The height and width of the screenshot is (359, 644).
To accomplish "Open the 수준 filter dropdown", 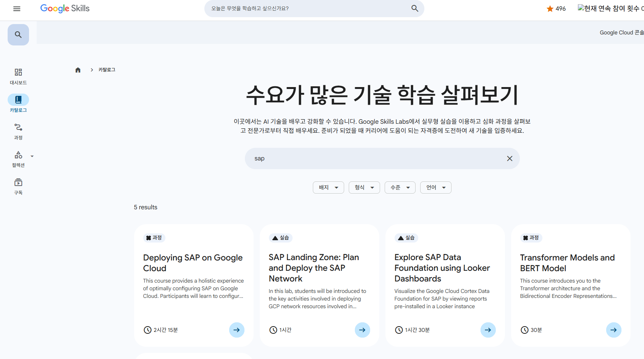I will tap(400, 188).
